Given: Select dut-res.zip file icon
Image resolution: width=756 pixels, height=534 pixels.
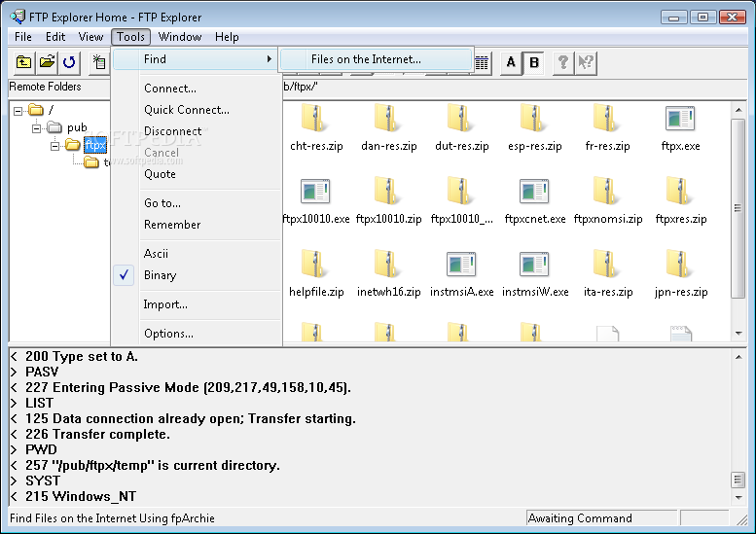Looking at the screenshot, I should 461,119.
